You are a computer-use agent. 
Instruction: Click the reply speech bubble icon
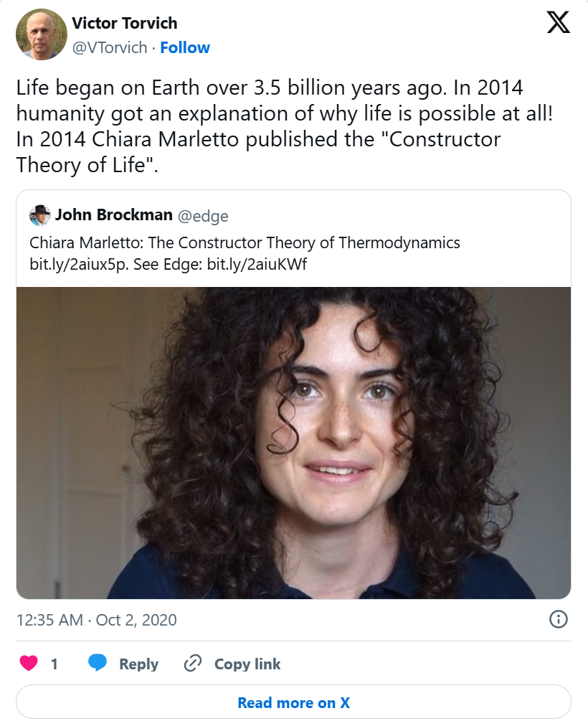click(x=98, y=664)
